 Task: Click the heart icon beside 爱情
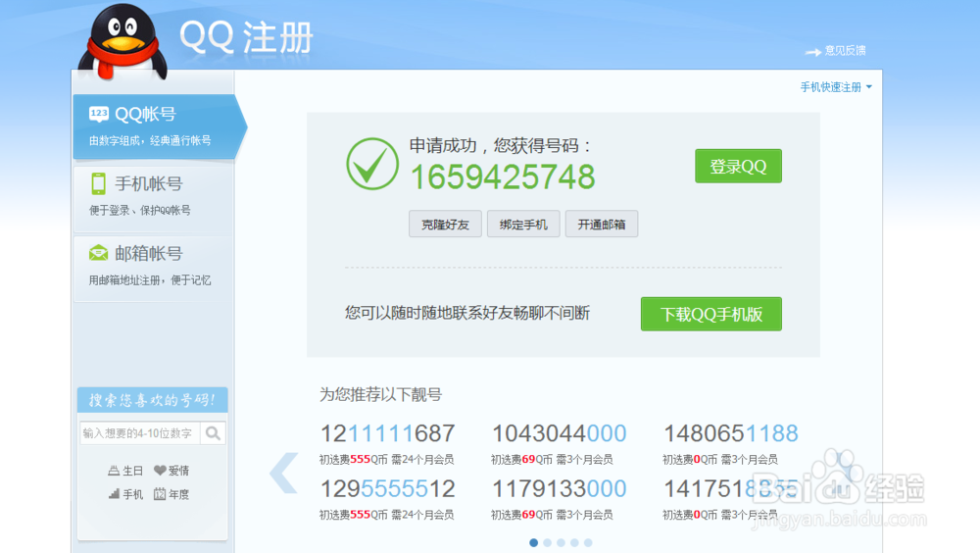160,471
